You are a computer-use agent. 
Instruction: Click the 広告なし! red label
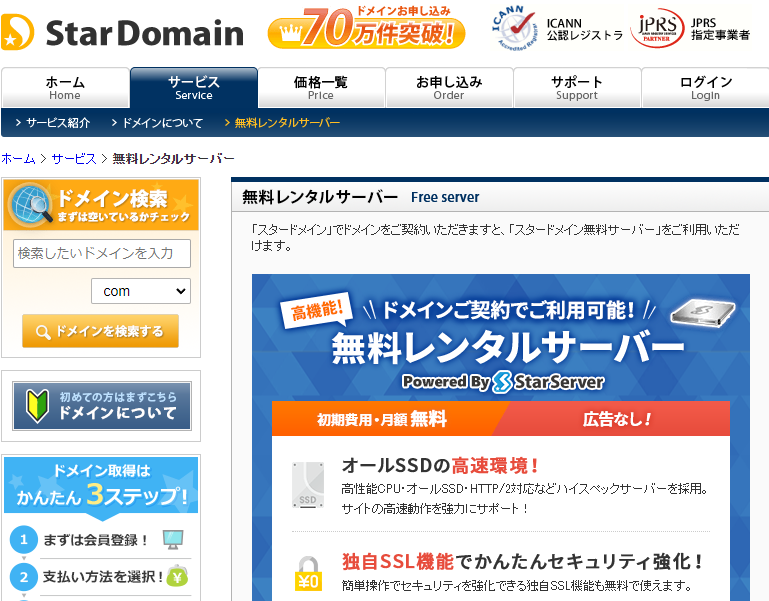point(617,419)
